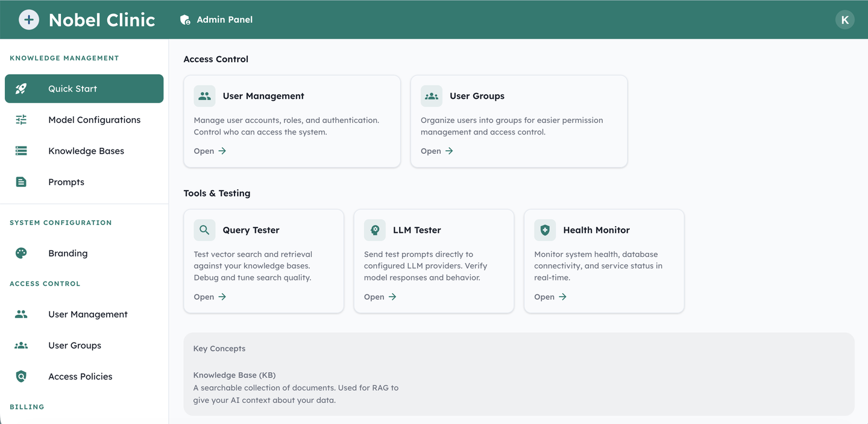Click the SYSTEM CONFIGURATION sidebar header
This screenshot has width=868, height=424.
click(61, 223)
